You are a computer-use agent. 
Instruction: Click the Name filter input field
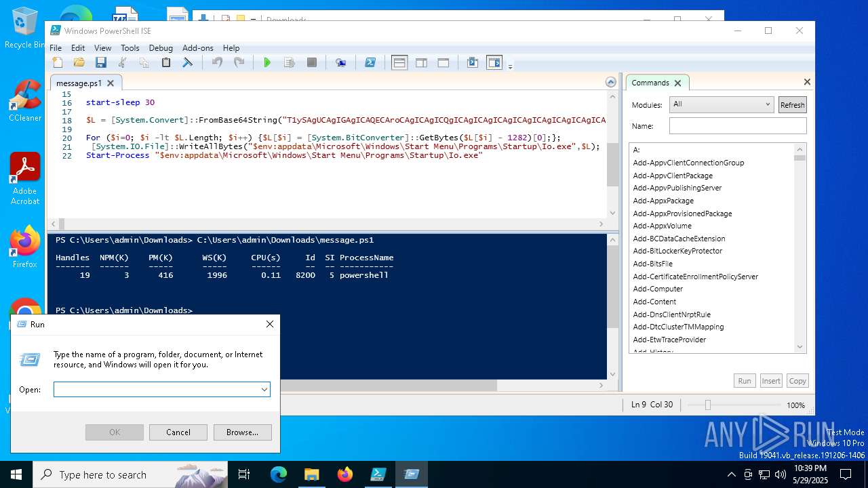pos(738,125)
